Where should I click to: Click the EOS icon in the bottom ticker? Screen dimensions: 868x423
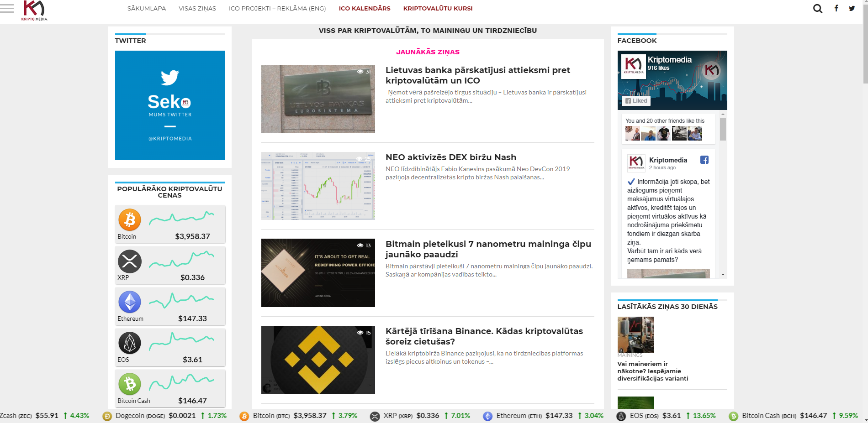pyautogui.click(x=621, y=416)
